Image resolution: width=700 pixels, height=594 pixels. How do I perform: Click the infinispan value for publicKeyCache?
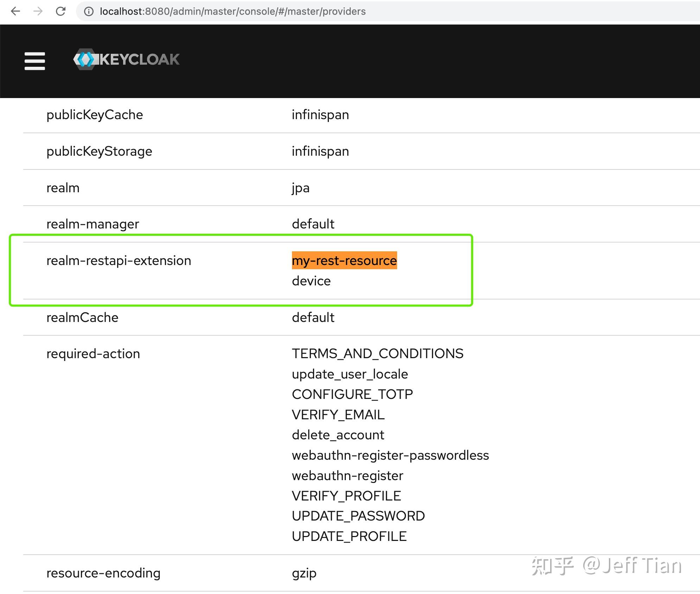pyautogui.click(x=320, y=115)
